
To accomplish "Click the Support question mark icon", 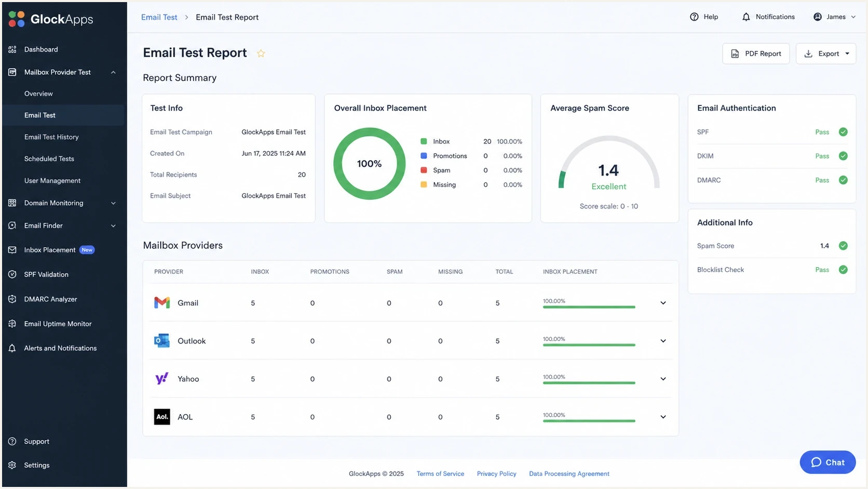I will pos(12,441).
